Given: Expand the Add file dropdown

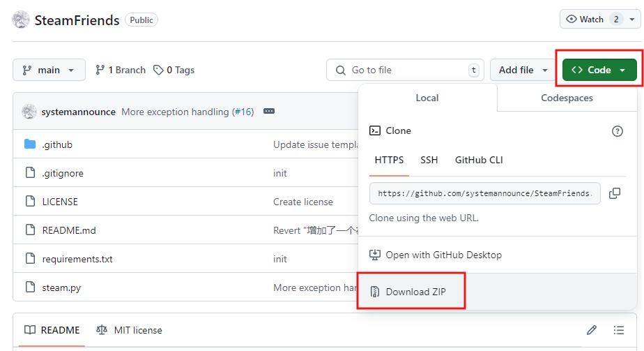Looking at the screenshot, I should coord(523,70).
